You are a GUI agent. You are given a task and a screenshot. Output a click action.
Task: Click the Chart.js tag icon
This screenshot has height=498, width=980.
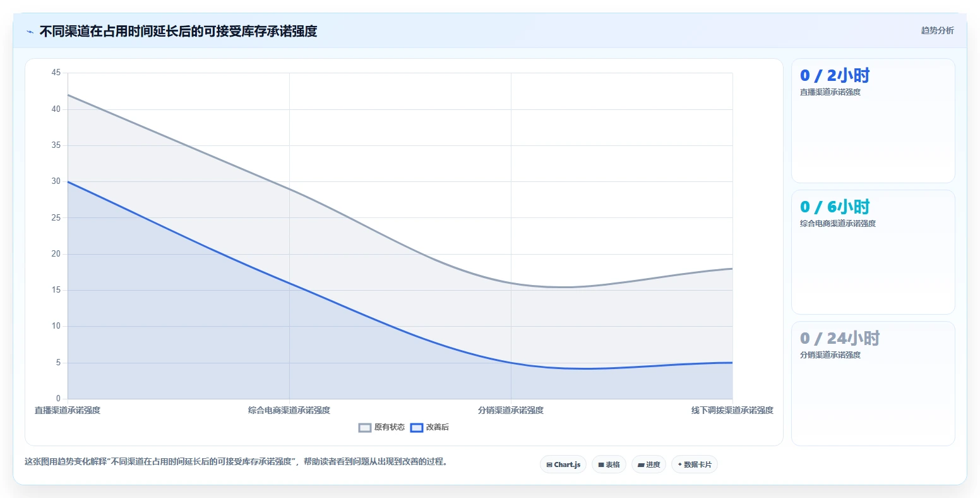(549, 465)
